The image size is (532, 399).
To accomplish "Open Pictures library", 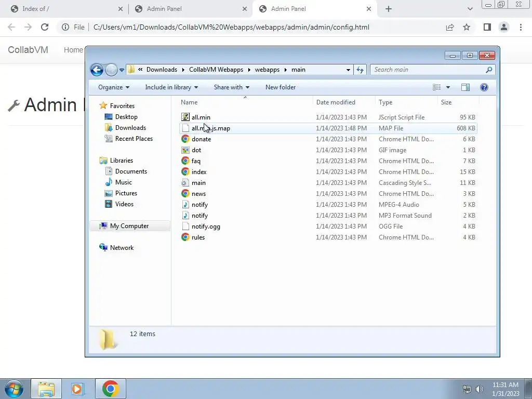I will 121,193.
